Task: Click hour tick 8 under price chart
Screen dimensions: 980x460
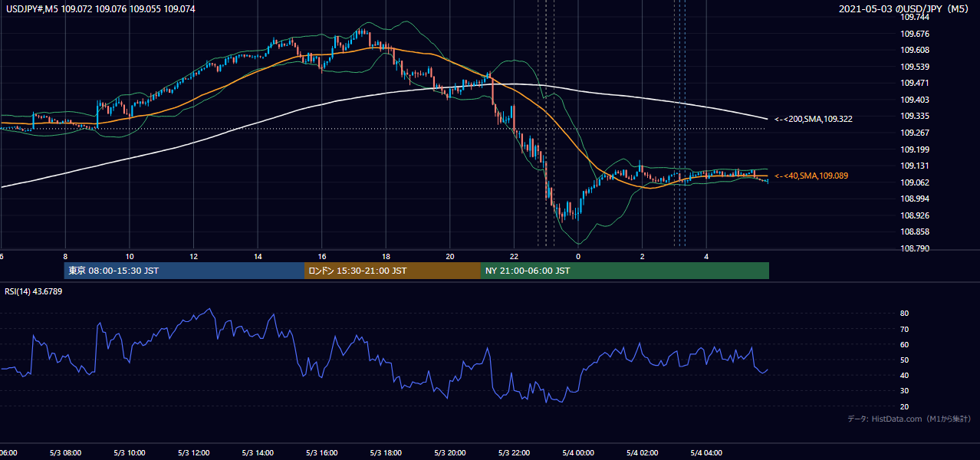Action: tap(65, 257)
